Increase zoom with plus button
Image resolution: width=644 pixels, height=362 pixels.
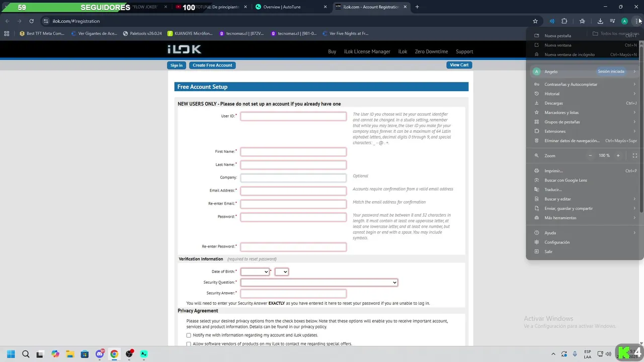click(x=618, y=156)
